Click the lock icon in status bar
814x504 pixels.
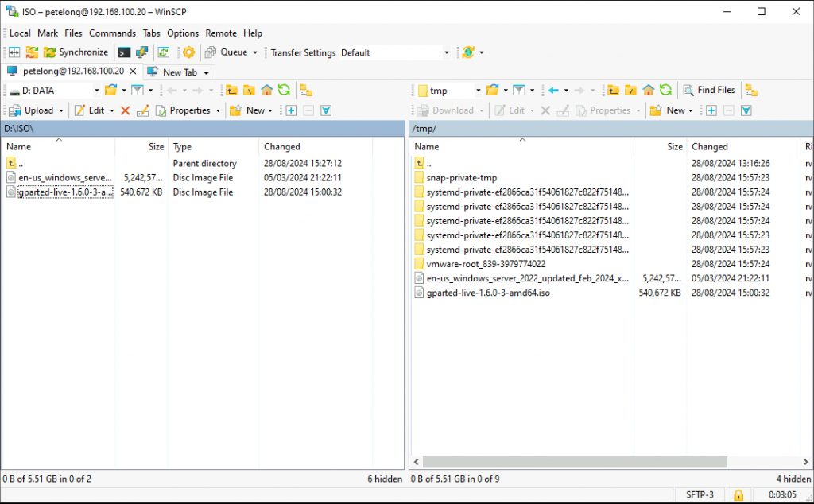coord(738,495)
